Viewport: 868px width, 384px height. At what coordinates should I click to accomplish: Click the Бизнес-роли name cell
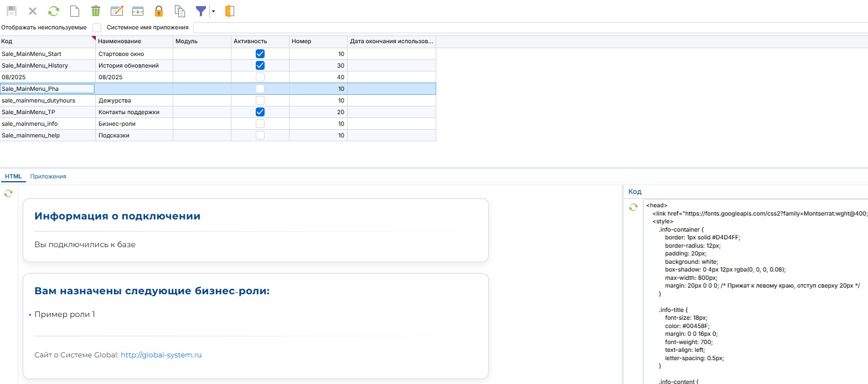(x=135, y=124)
